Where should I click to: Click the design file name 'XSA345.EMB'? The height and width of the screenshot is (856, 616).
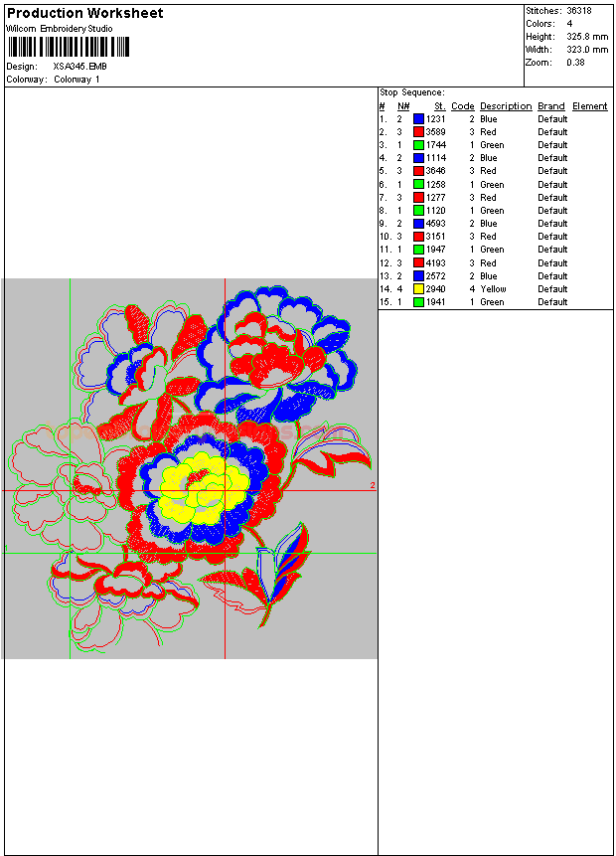coord(79,67)
